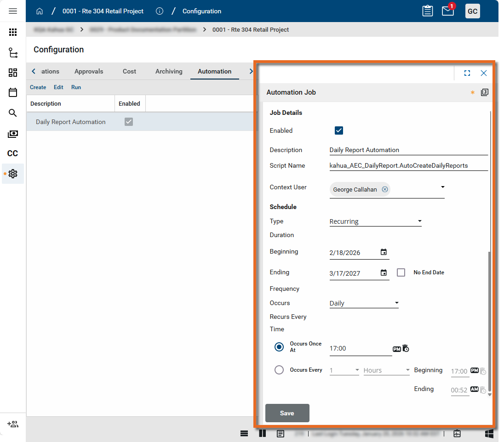Expand the Automation Job panel to fullscreen
Screen dimensions: 504x442
467,73
